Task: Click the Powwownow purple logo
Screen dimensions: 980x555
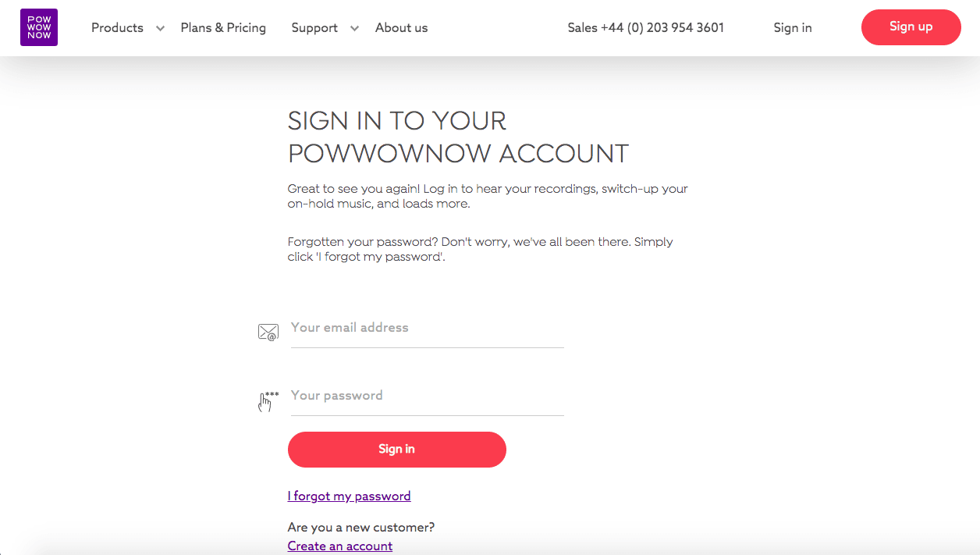Action: [39, 27]
